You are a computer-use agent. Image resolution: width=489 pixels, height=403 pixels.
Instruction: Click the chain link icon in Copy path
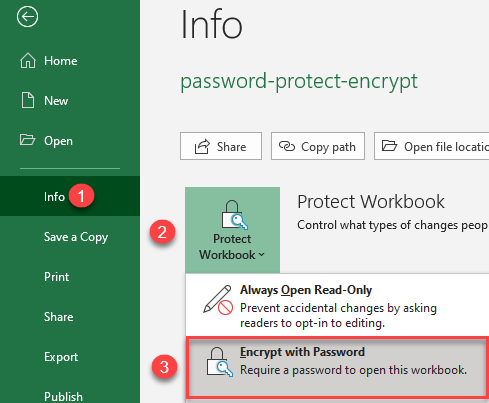point(287,146)
